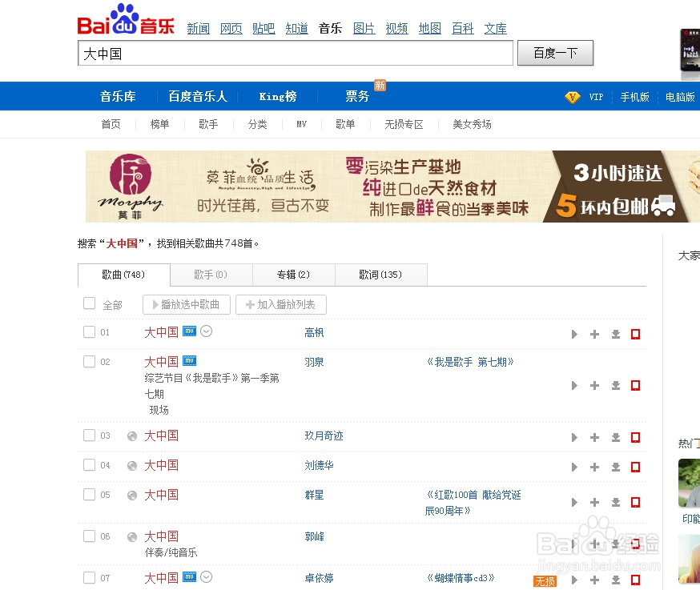Add 群星 song to playlist
Viewport: 700px width, 590px height.
(x=594, y=503)
